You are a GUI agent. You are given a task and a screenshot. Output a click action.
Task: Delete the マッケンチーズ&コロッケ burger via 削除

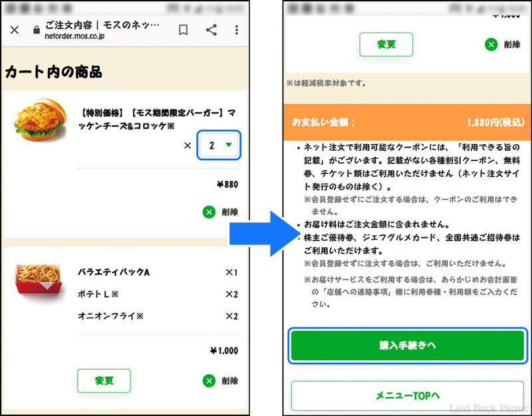tap(220, 212)
